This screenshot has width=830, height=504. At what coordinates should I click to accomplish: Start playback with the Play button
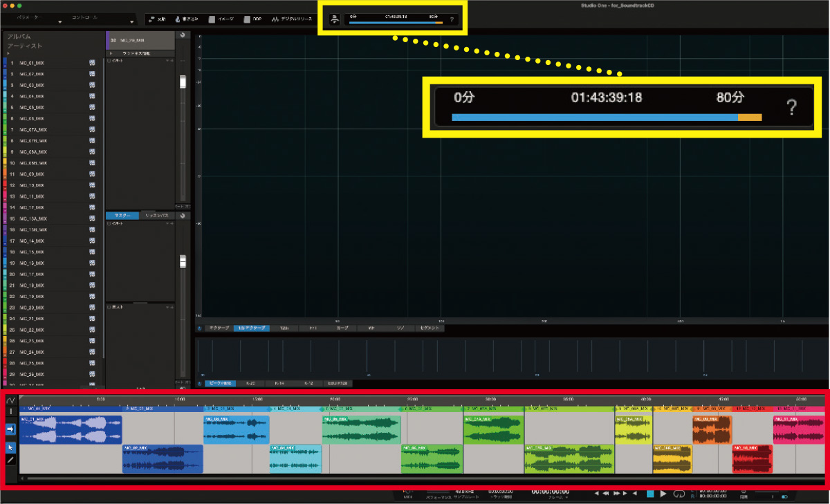click(663, 494)
